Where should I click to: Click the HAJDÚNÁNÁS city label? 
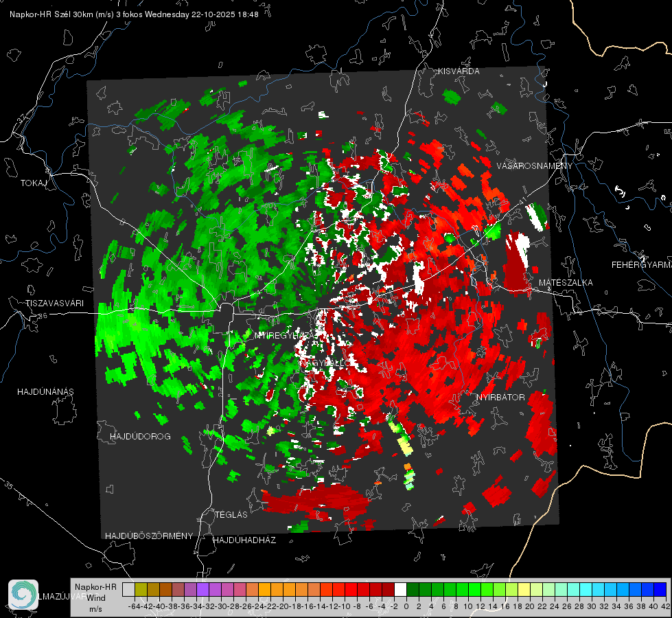click(x=45, y=391)
